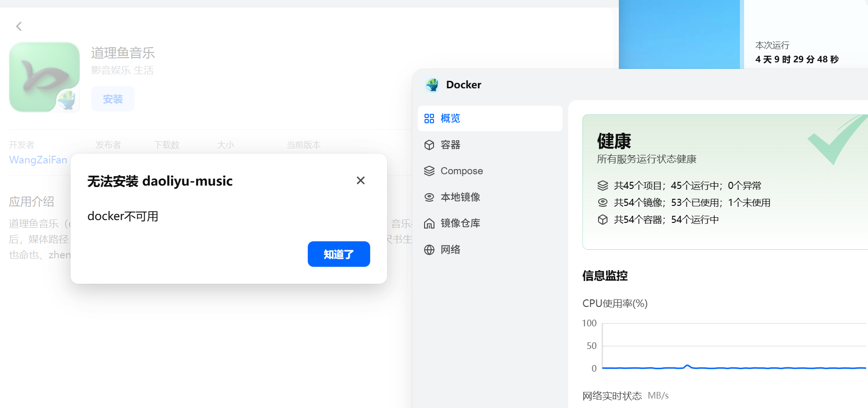This screenshot has height=408, width=868.
Task: Click the 道理鱼音乐 app title
Action: [123, 53]
